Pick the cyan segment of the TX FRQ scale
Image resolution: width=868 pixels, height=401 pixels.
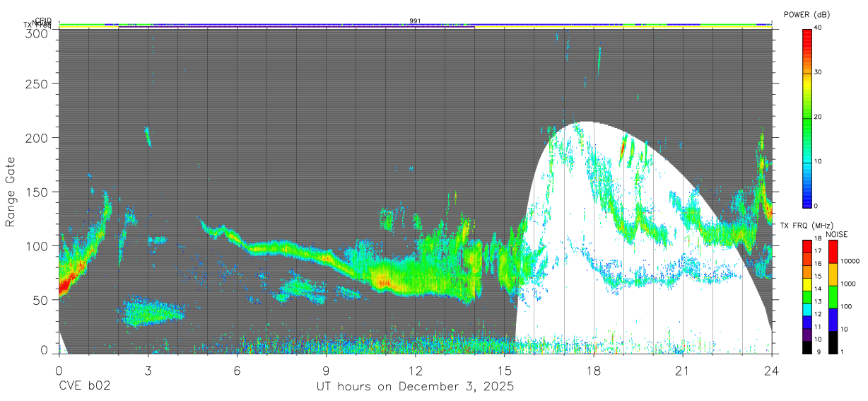tap(807, 308)
